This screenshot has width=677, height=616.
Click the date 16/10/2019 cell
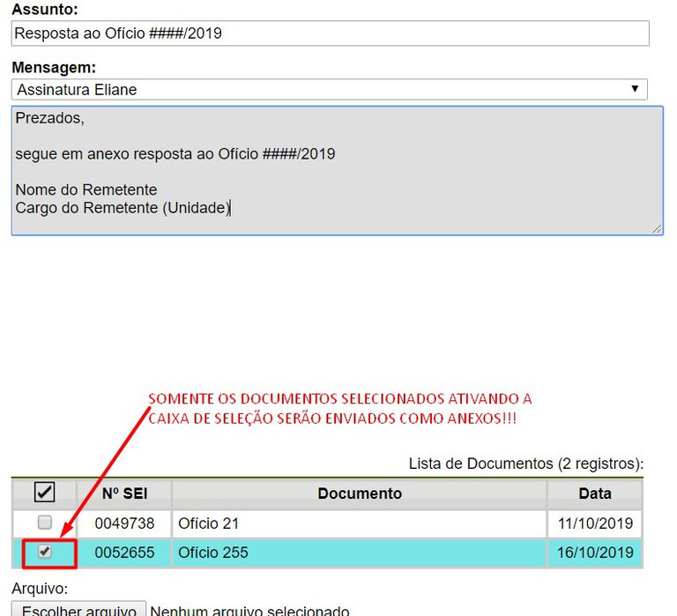point(595,553)
